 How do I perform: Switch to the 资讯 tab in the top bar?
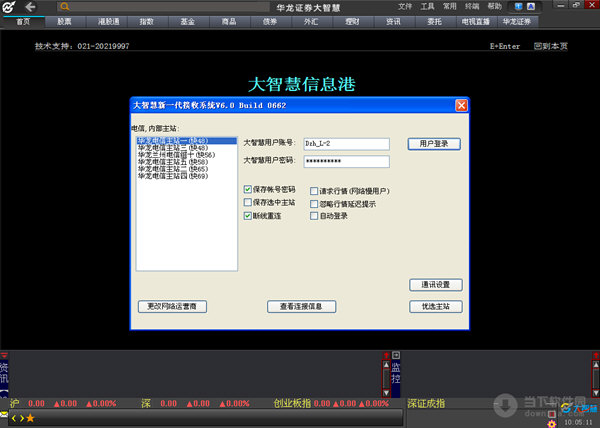click(393, 22)
